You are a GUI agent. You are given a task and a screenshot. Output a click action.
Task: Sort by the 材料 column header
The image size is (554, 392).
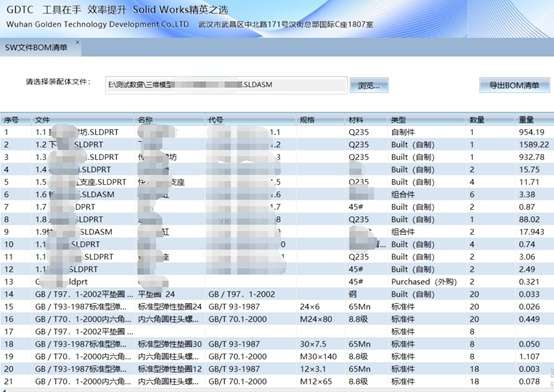click(x=356, y=120)
